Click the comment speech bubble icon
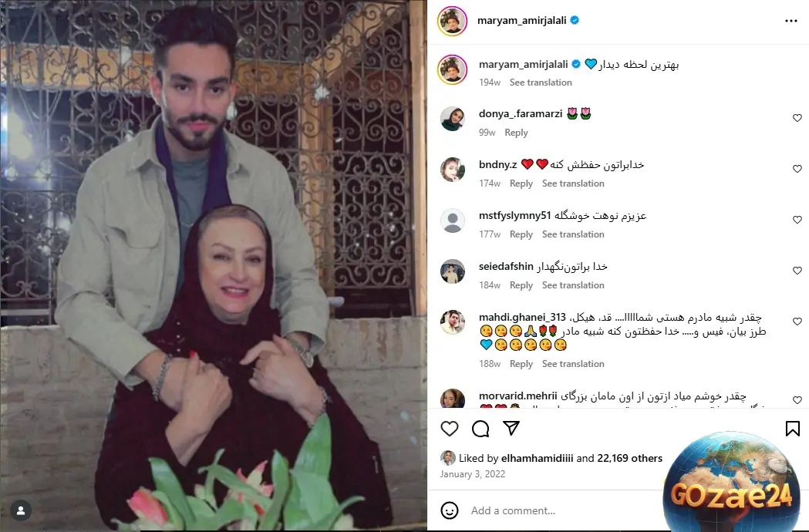The width and height of the screenshot is (809, 532). point(480,428)
